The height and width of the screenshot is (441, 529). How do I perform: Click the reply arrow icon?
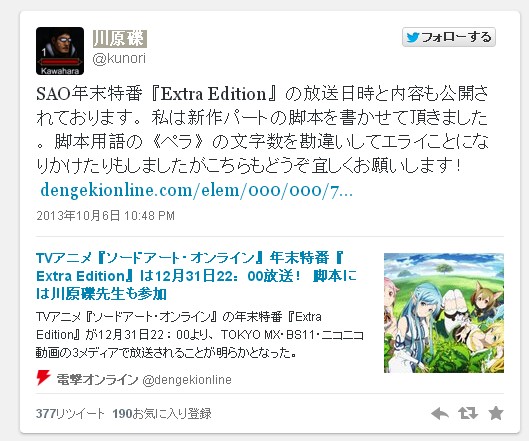tap(440, 413)
